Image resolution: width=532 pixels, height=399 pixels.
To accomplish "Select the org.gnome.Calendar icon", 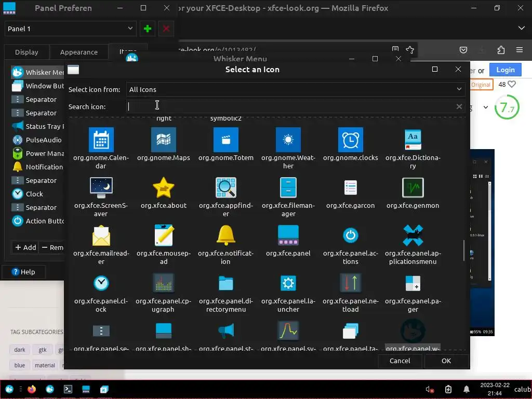I will [x=101, y=140].
